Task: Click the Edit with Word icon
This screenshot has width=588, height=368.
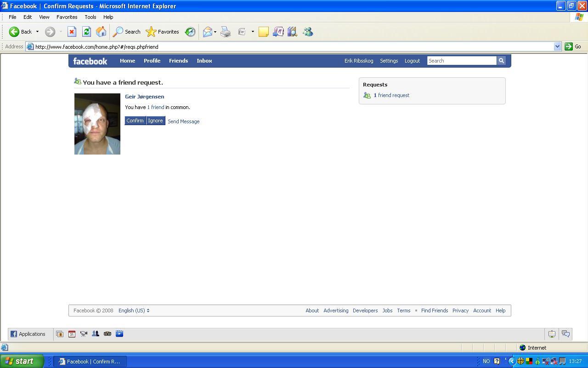Action: click(x=242, y=32)
